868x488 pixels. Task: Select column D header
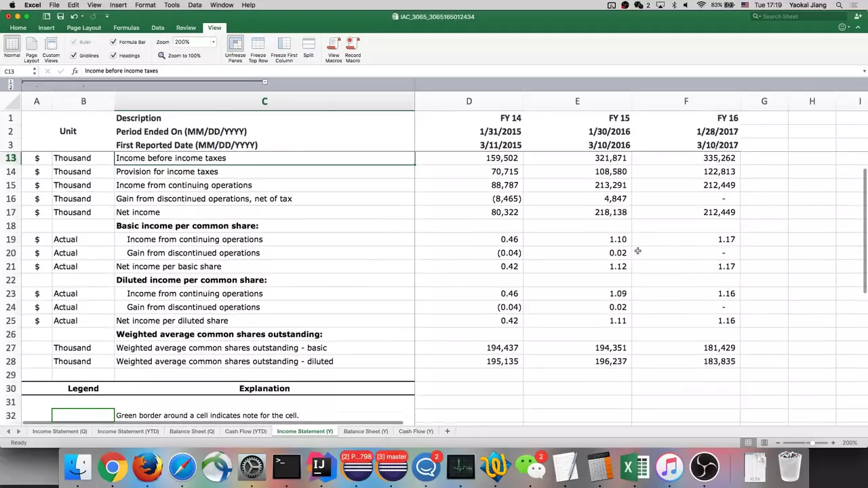point(469,101)
